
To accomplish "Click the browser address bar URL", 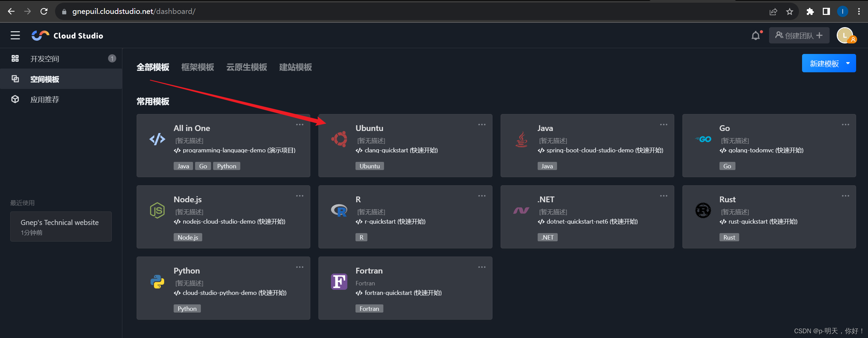I will tap(134, 12).
